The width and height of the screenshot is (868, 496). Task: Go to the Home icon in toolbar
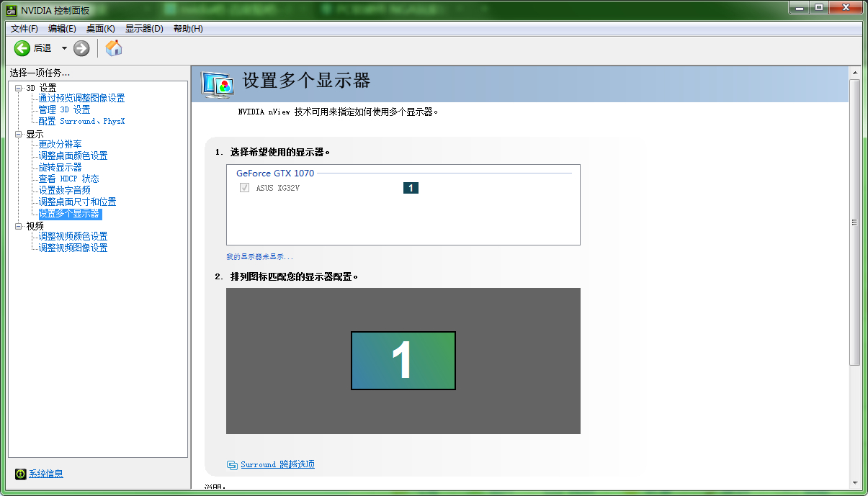pyautogui.click(x=114, y=48)
